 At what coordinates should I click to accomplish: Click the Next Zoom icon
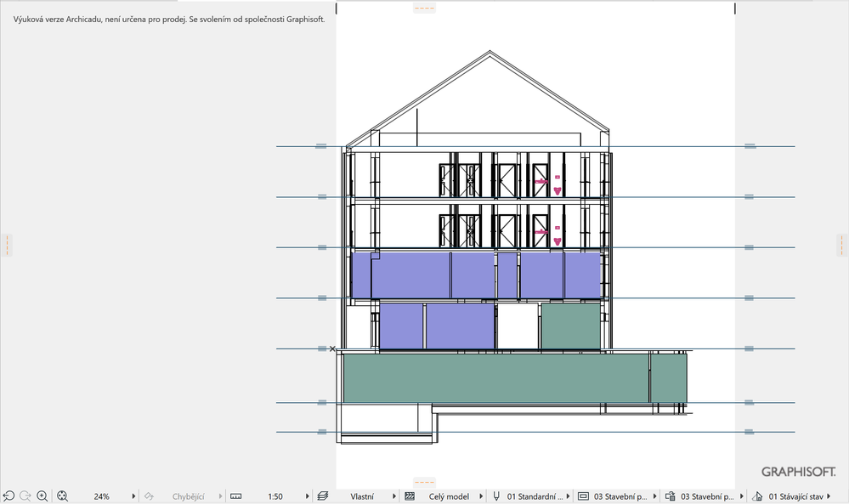pos(25,496)
